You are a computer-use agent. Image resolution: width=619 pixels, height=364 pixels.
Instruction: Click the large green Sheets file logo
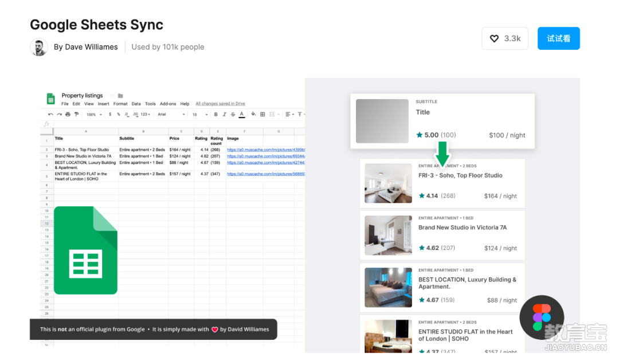coord(85,251)
